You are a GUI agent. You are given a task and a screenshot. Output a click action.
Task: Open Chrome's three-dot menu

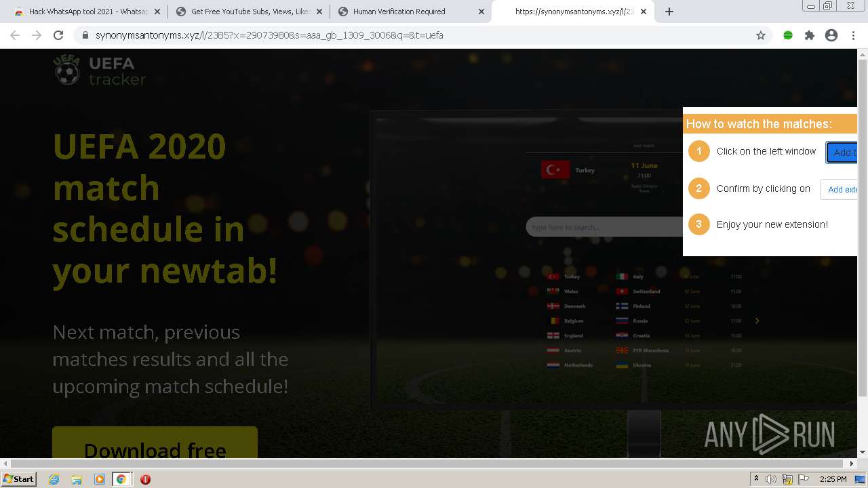(x=853, y=35)
